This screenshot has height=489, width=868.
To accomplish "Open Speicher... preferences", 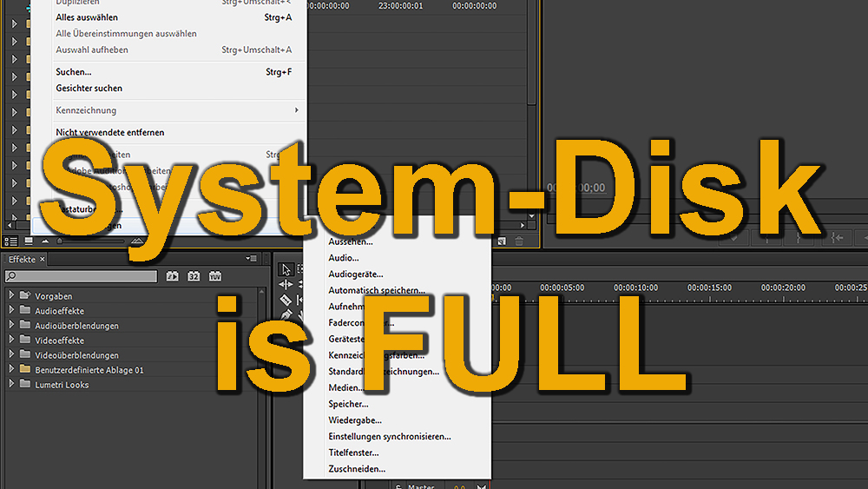I will [x=348, y=404].
